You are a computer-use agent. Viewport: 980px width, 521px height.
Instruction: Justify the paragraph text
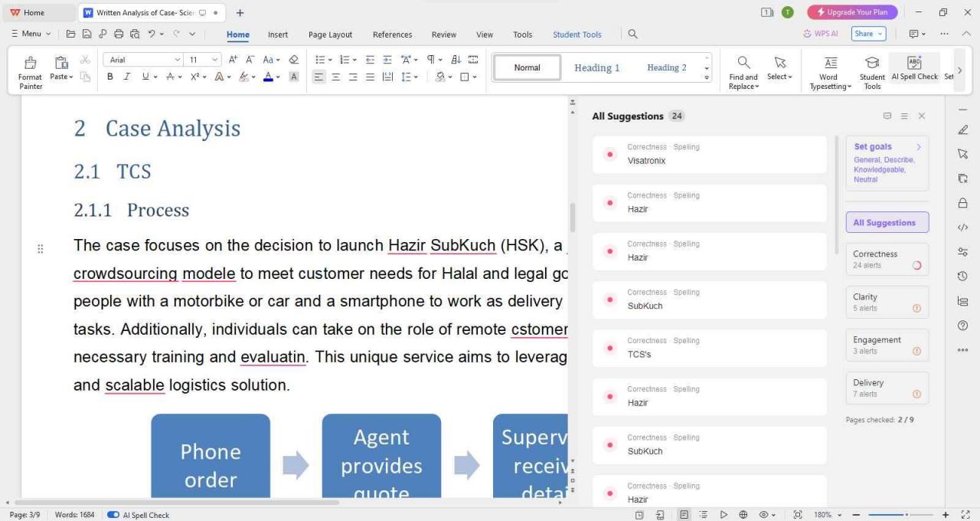[370, 77]
